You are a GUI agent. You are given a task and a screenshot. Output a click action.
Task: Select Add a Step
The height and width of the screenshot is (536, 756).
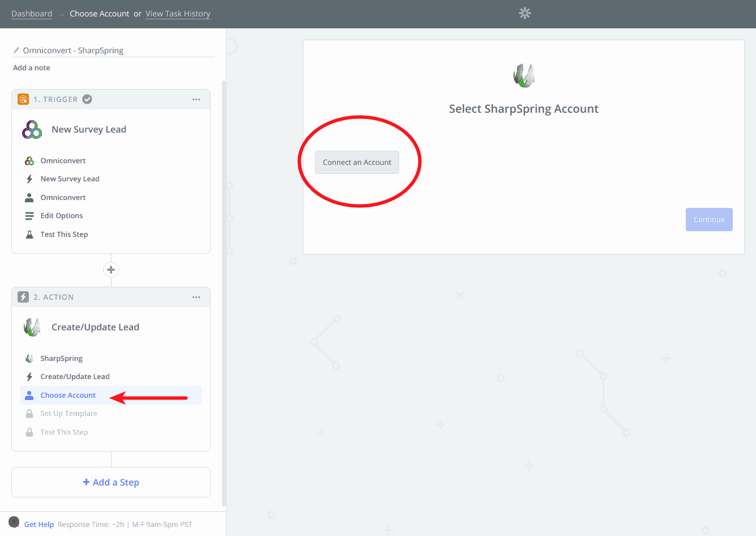110,482
